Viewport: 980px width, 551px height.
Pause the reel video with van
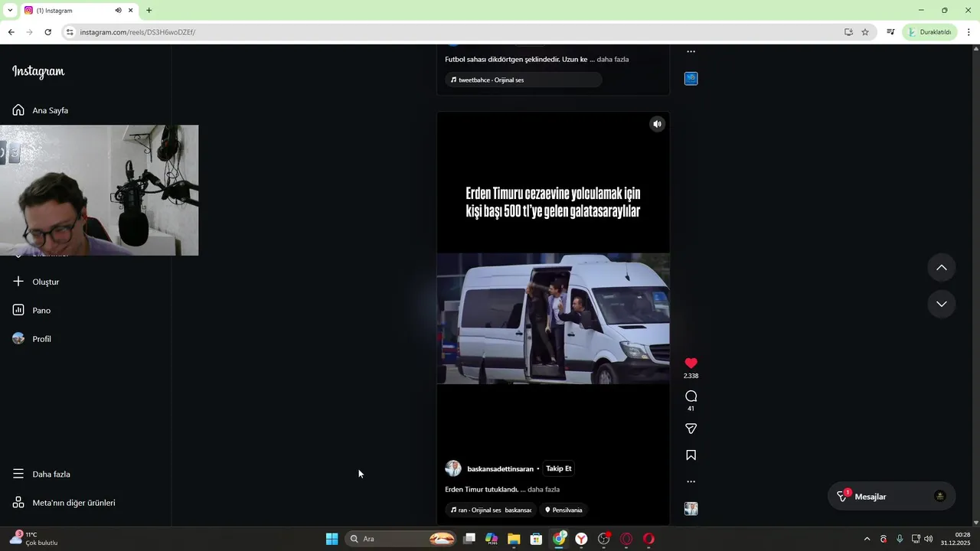(553, 318)
